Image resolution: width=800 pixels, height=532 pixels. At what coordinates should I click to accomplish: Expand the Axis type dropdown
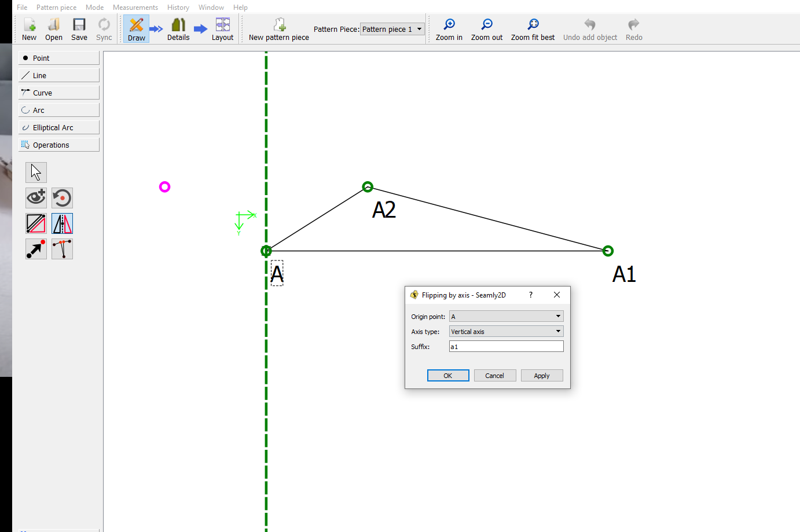[x=506, y=332]
